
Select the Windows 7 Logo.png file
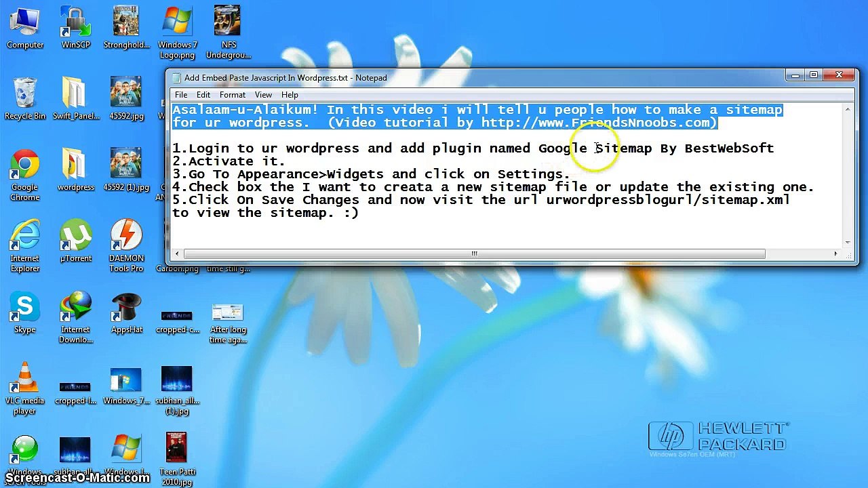point(177,33)
